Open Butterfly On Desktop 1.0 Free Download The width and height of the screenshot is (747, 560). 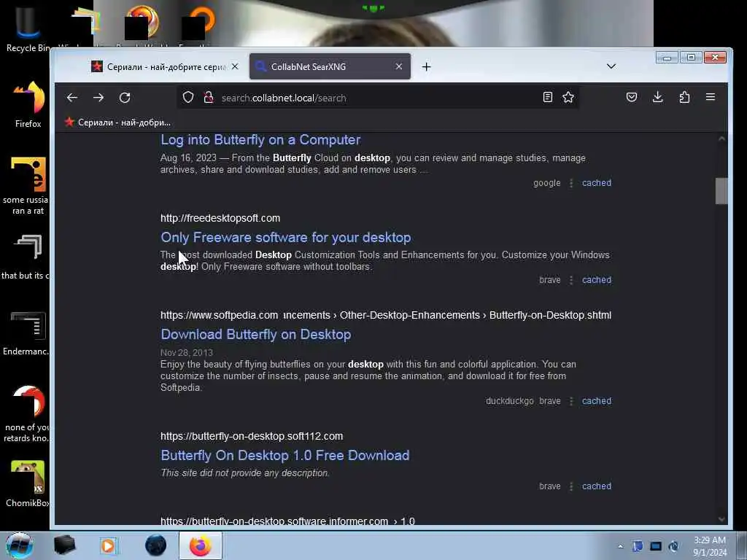[285, 455]
